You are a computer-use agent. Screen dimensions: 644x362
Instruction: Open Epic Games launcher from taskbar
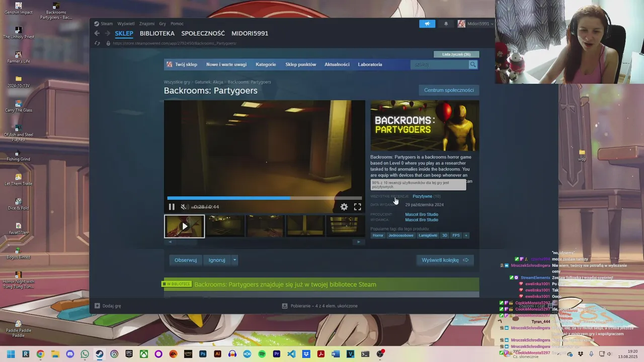129,354
